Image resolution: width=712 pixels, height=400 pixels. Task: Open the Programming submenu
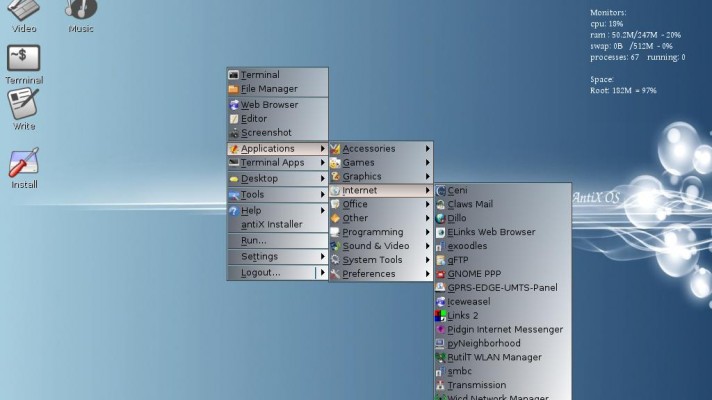click(381, 232)
